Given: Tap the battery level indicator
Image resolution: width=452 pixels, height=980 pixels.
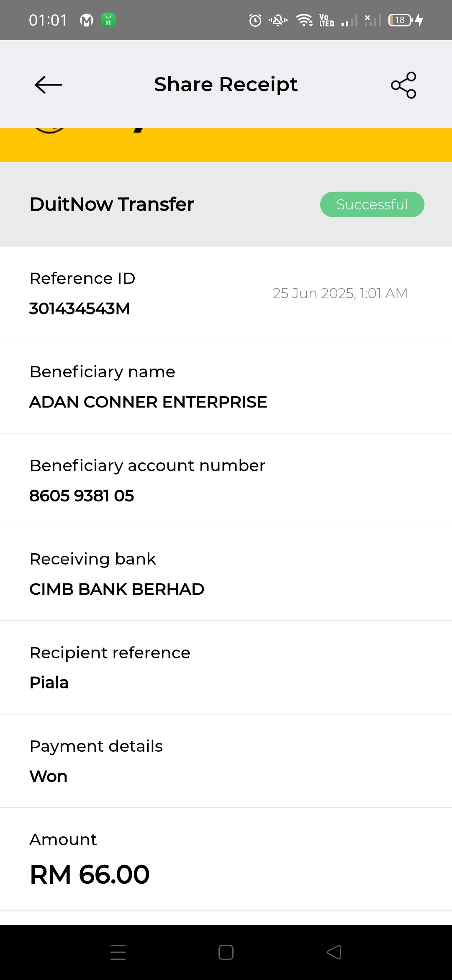Looking at the screenshot, I should coord(401,20).
